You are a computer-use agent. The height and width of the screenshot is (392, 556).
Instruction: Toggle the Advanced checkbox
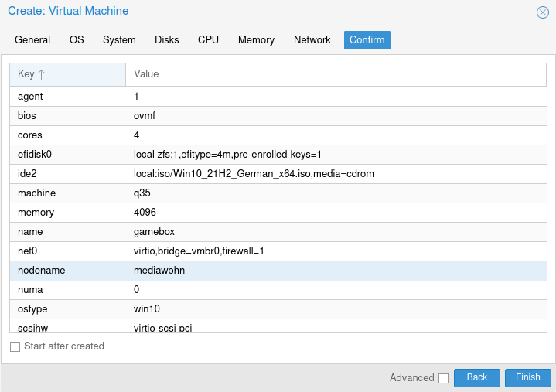(443, 378)
